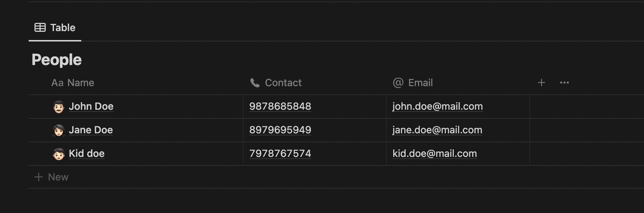Open the Jane Doe page
644x213 pixels.
pos(91,130)
